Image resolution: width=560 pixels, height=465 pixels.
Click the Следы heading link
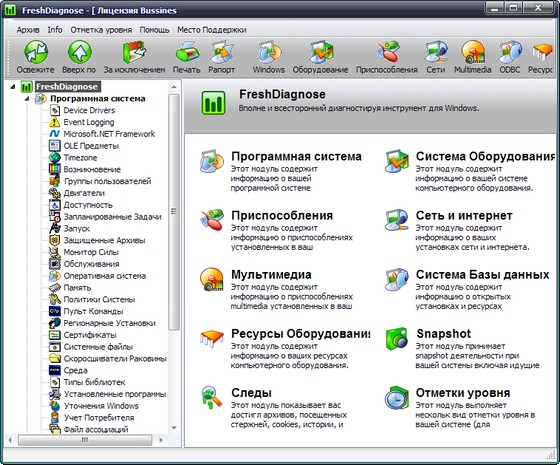tap(251, 393)
